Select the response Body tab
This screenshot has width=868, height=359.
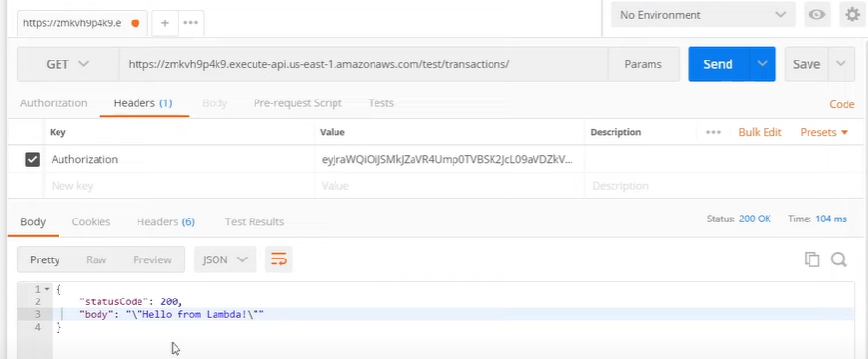(x=33, y=221)
